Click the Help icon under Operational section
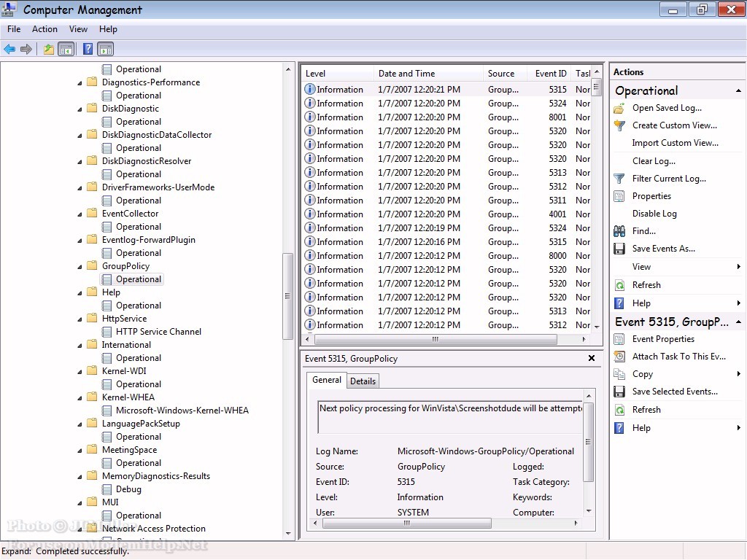This screenshot has height=560, width=747. pyautogui.click(x=619, y=303)
